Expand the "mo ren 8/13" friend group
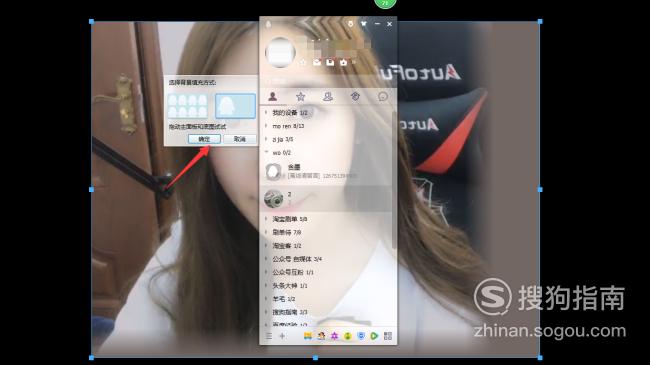 pos(288,126)
